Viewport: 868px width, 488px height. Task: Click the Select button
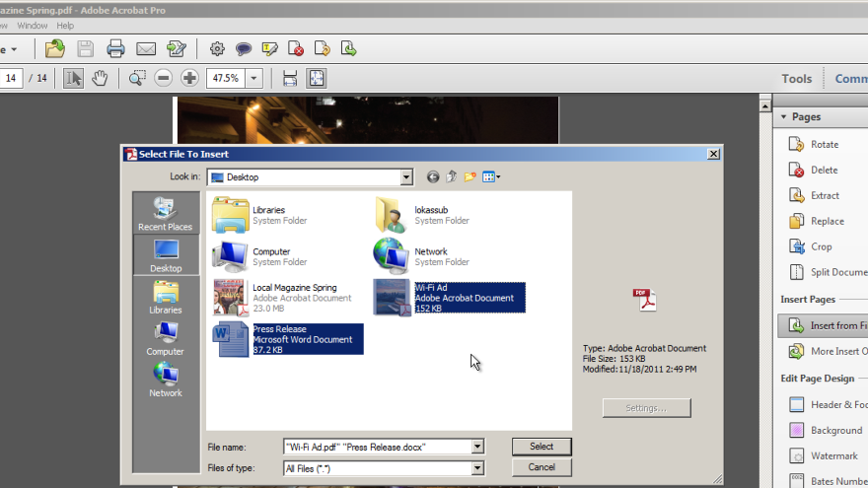click(542, 447)
